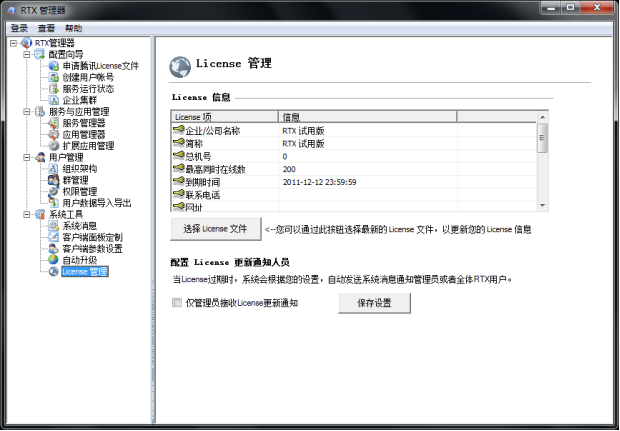620x431 pixels.
Task: Click the 组织架构 icon
Action: pyautogui.click(x=53, y=169)
